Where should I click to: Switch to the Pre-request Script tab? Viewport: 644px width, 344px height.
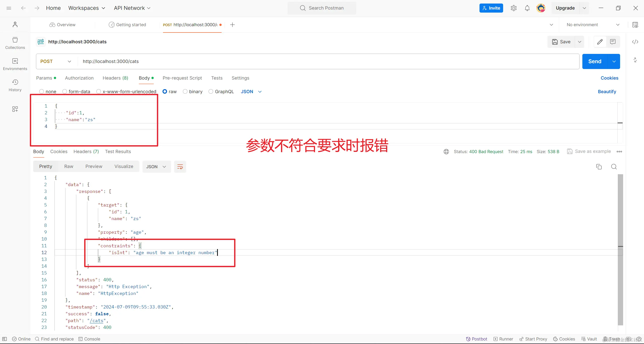(182, 78)
